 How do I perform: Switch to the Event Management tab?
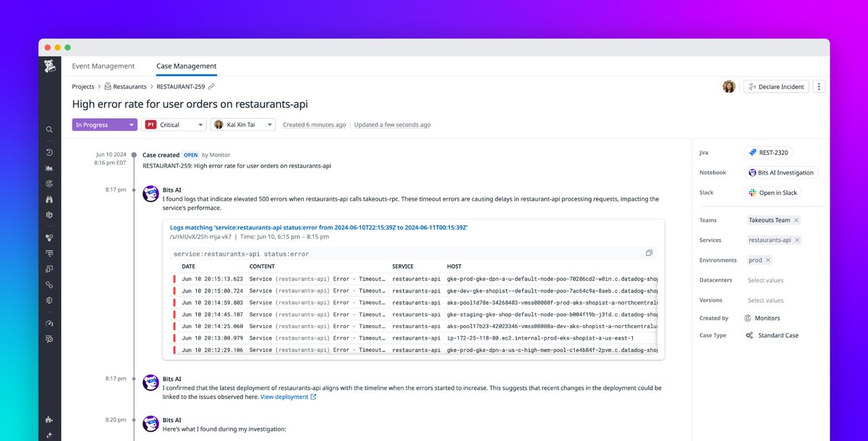(103, 65)
